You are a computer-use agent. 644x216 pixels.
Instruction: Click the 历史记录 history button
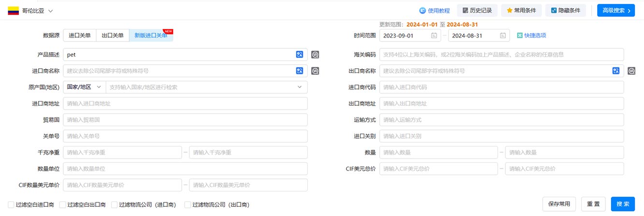click(477, 10)
